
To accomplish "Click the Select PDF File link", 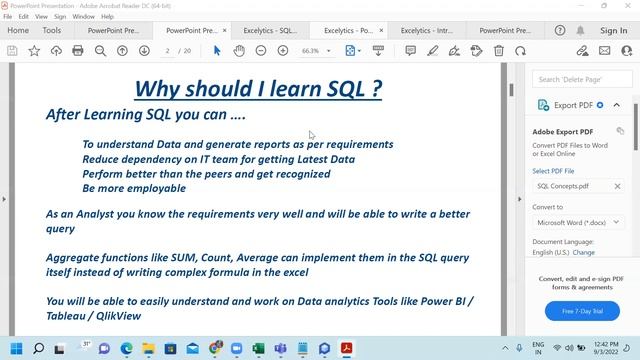I will 553,171.
